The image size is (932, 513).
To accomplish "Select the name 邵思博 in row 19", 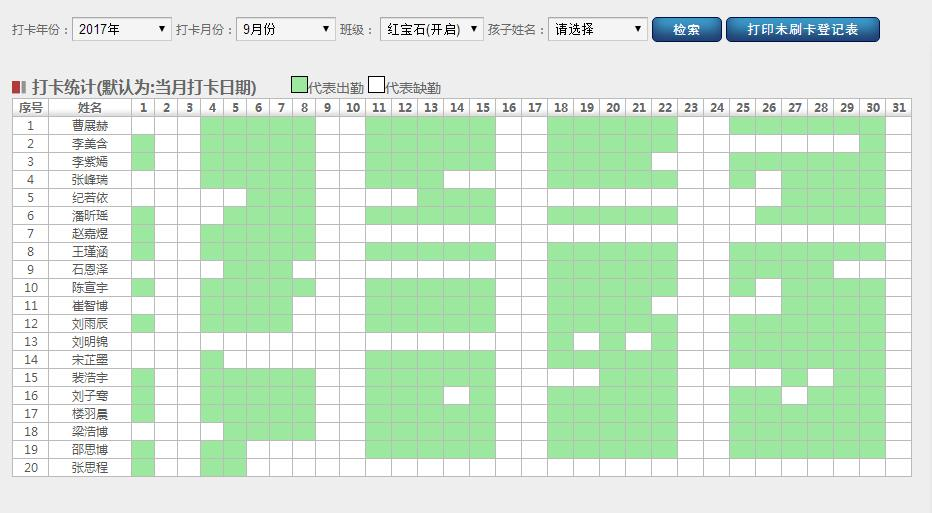I will point(90,449).
